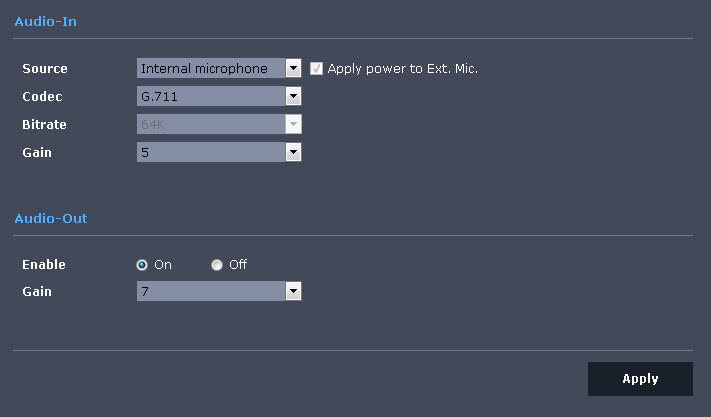Enable Apply power to Ext. Mic. checkbox

(316, 68)
